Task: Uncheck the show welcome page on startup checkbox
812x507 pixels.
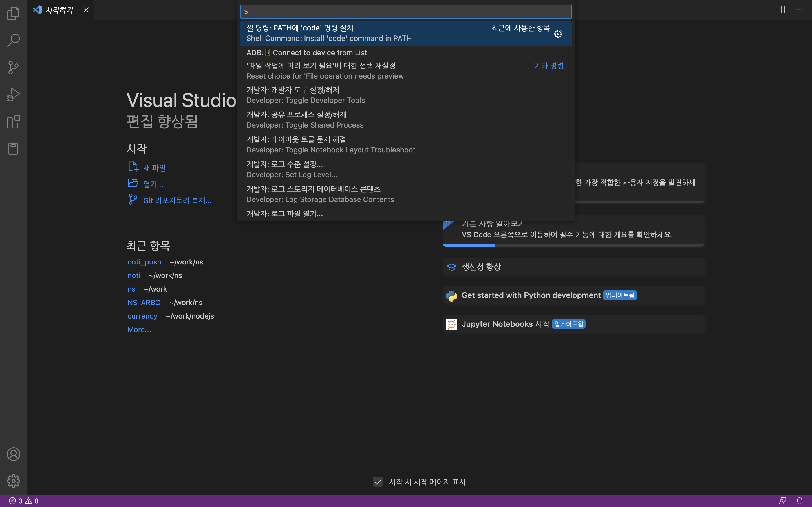Action: coord(378,482)
